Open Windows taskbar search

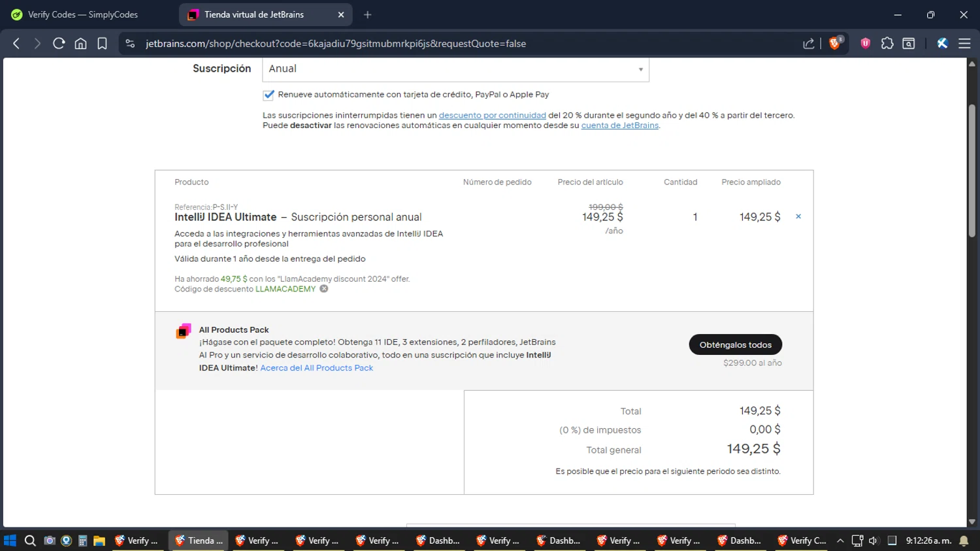click(x=30, y=541)
